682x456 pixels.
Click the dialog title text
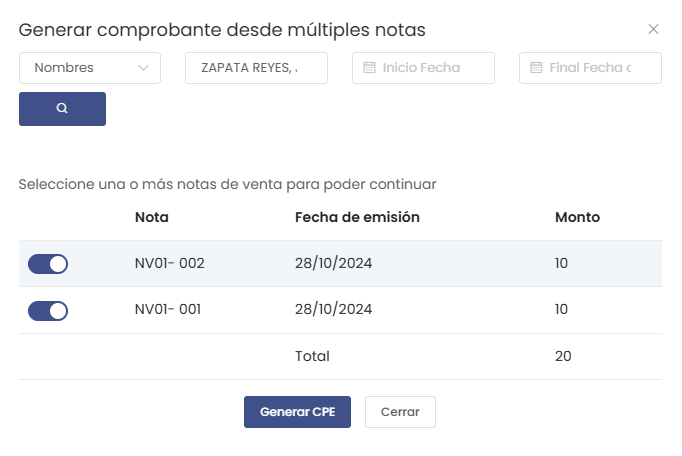[222, 30]
